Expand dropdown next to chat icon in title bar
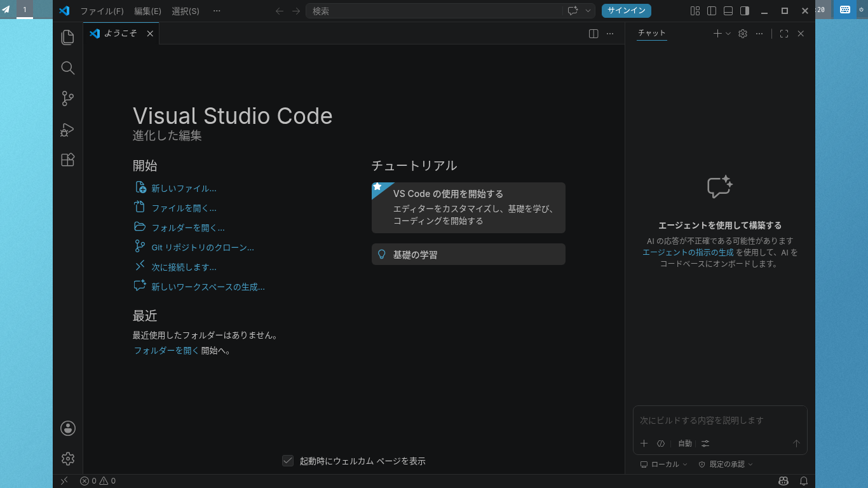 click(588, 11)
